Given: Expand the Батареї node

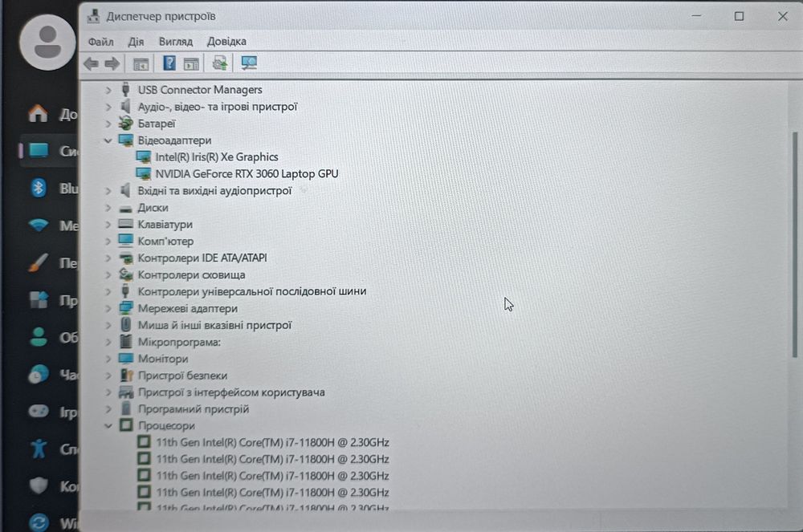Looking at the screenshot, I should click(108, 124).
